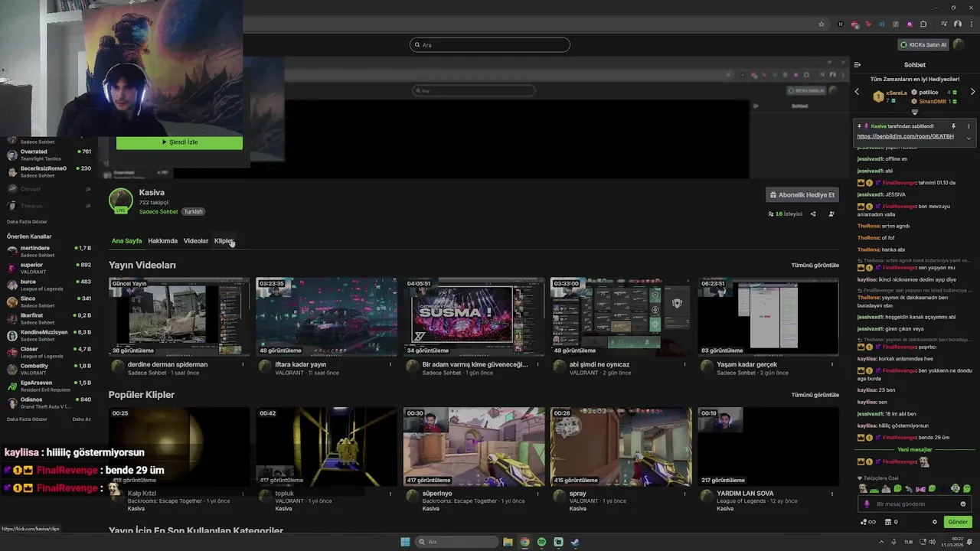Bookmark page with browser star icon
The image size is (980, 551).
point(822,24)
